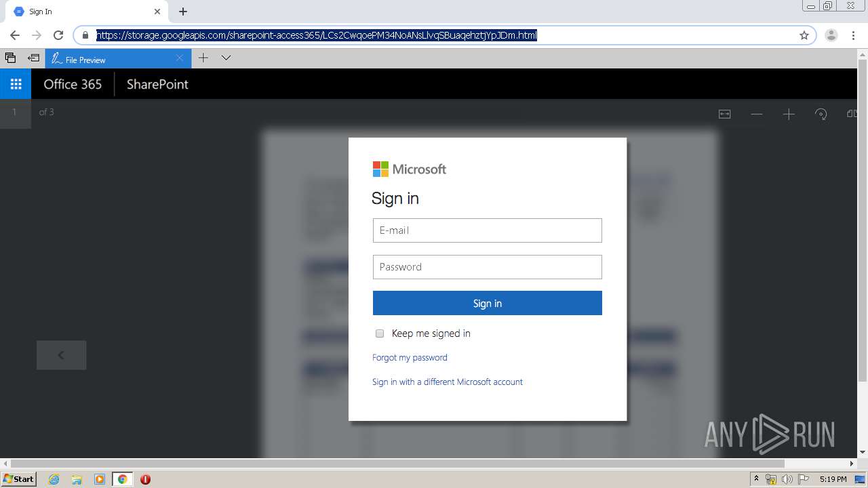This screenshot has width=868, height=488.
Task: Select the Sign In Chrome tab
Action: (x=87, y=12)
